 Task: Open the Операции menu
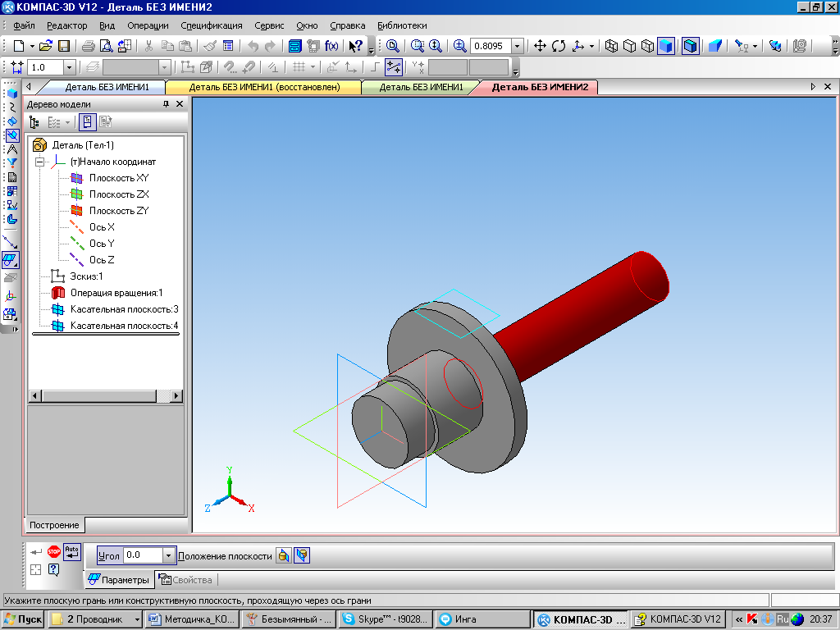pos(148,25)
